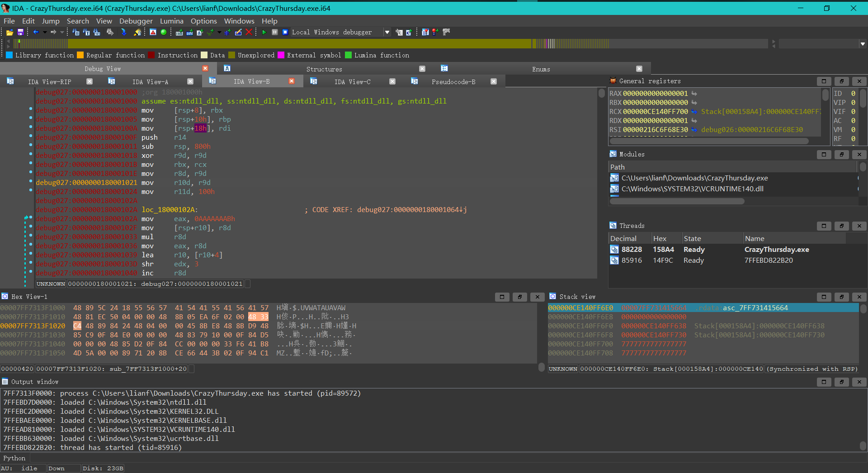
Task: Switch to the Pseudocode-B tab
Action: 453,82
